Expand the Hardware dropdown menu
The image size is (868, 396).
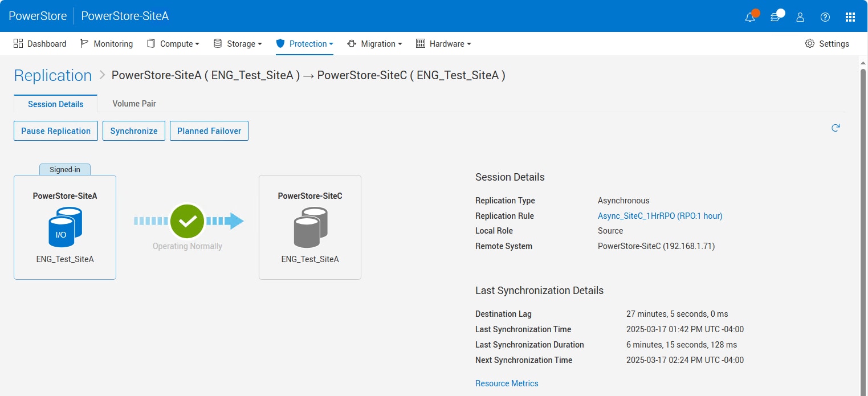(469, 44)
